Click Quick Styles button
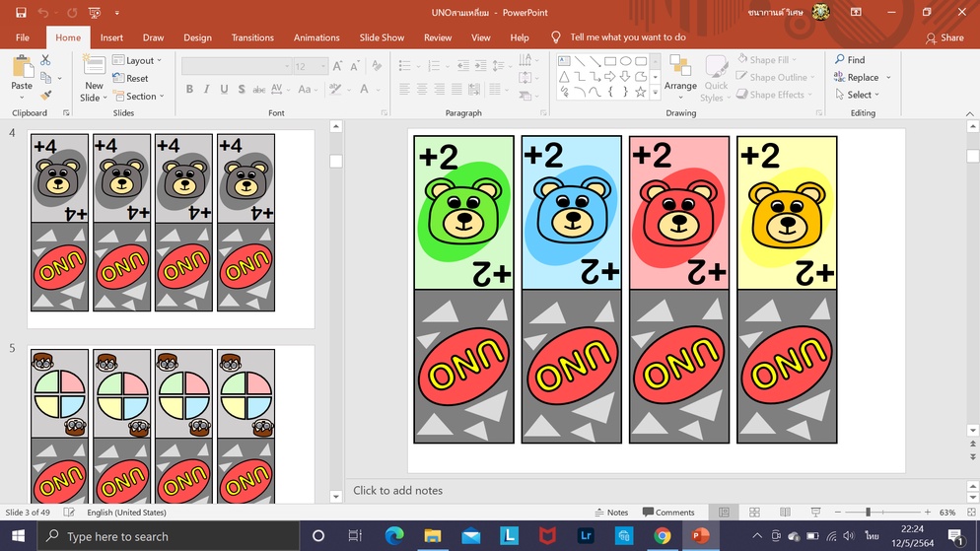 click(716, 78)
